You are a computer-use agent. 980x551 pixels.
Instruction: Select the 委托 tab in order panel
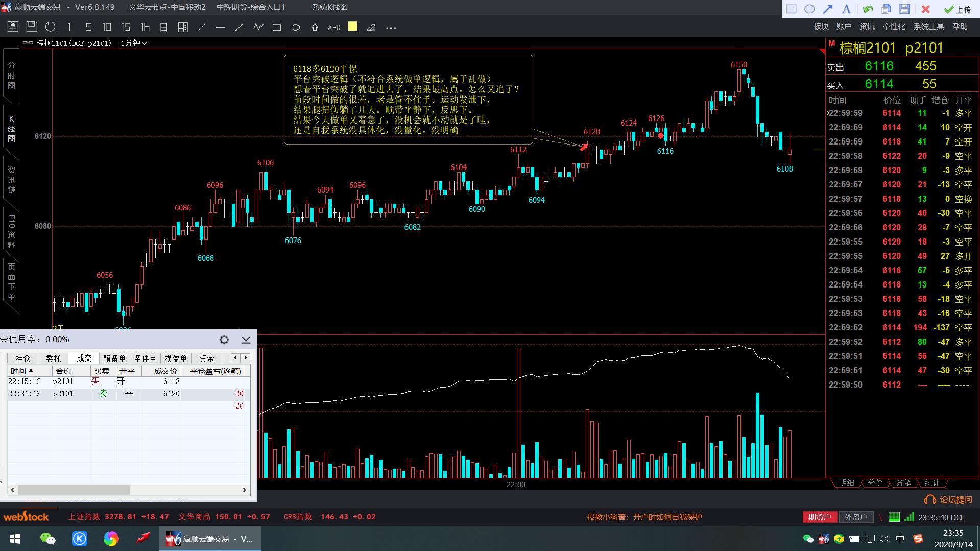[53, 358]
